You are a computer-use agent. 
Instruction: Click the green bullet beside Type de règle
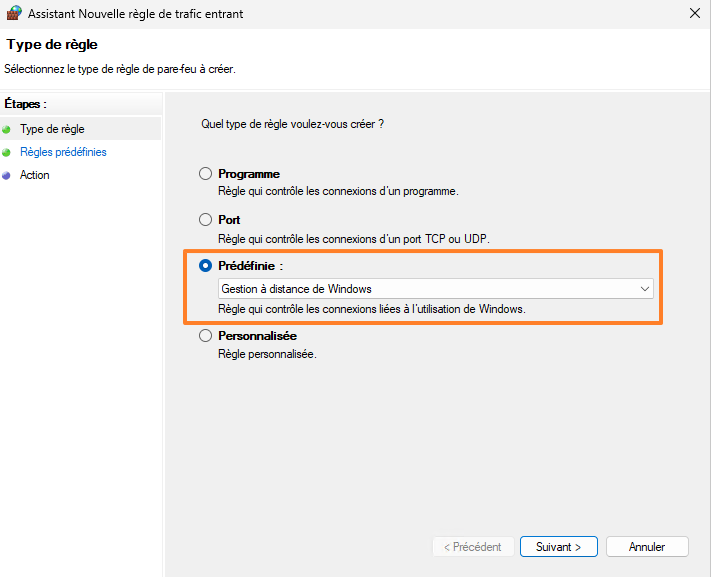8,129
